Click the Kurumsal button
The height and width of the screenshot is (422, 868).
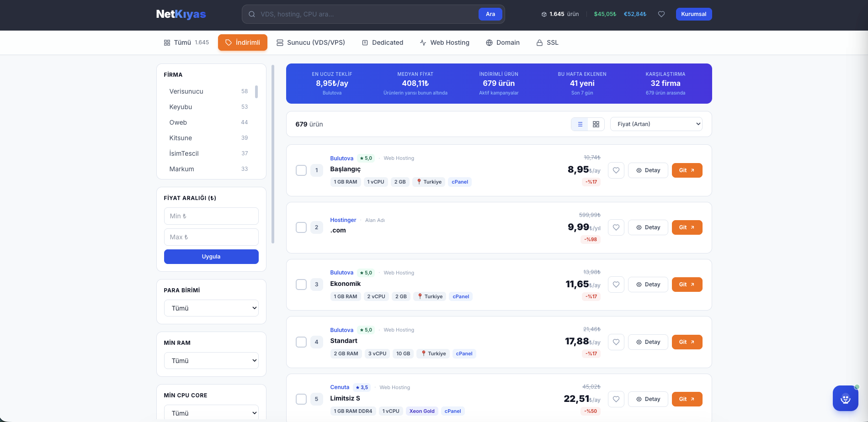694,14
